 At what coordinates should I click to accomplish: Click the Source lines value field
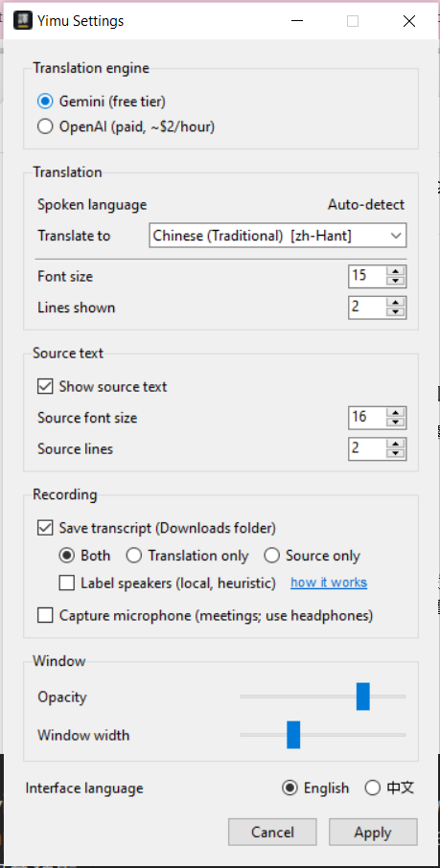click(367, 448)
